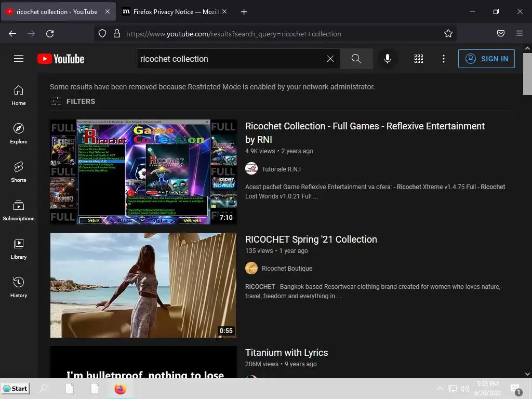Play the bulletproof lyrics video thumbnail
Image resolution: width=532 pixels, height=399 pixels.
(143, 362)
